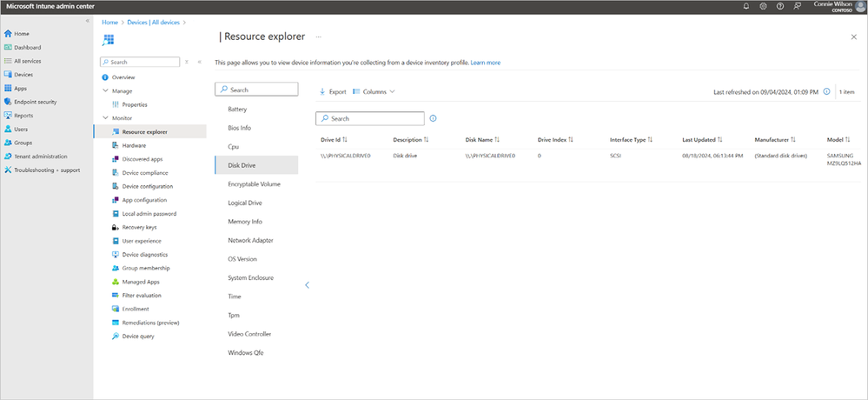The height and width of the screenshot is (400, 868).
Task: Open settings gear icon in header
Action: tap(763, 6)
